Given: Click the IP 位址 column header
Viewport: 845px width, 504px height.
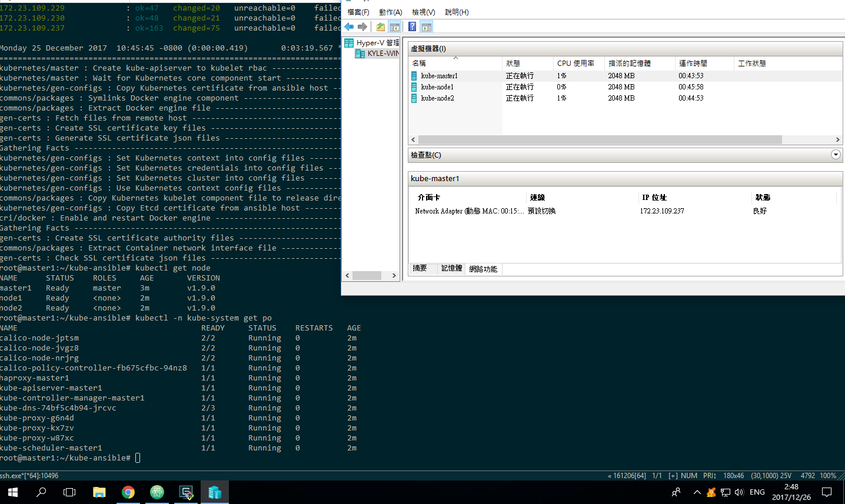Looking at the screenshot, I should click(654, 198).
